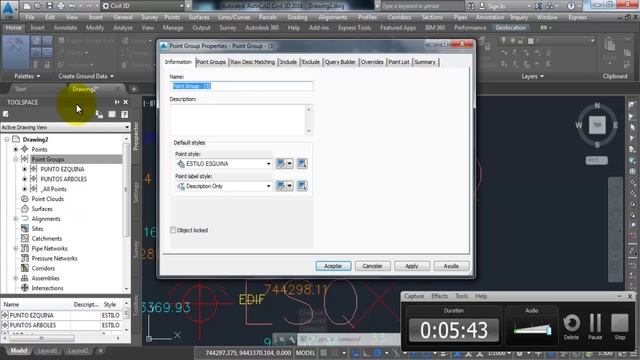Click the Description text area
Image resolution: width=640 pixels, height=360 pixels.
click(x=238, y=120)
